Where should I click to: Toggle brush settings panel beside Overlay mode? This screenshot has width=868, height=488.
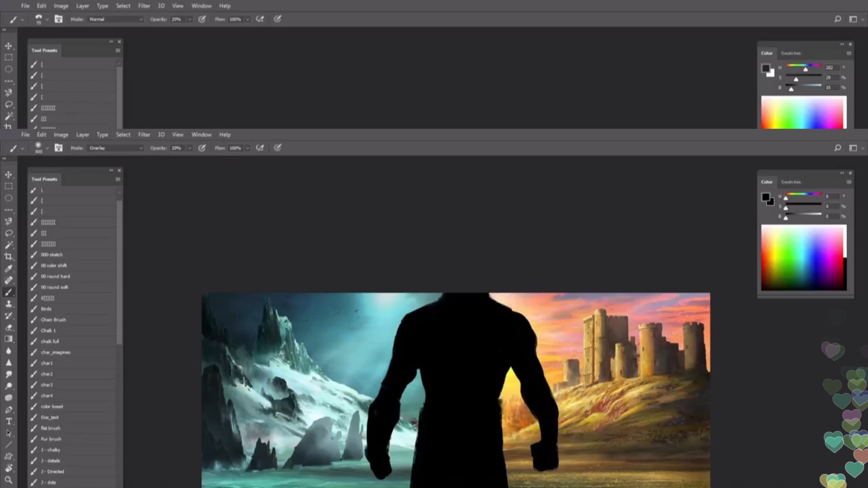[58, 148]
